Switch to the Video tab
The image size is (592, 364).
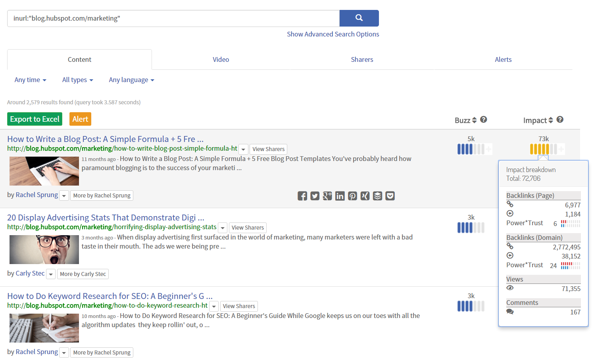221,59
